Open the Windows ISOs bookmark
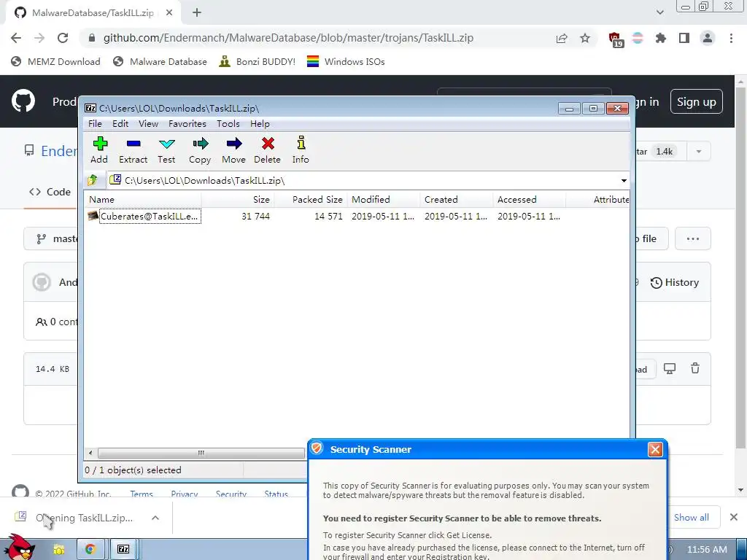 (x=346, y=61)
